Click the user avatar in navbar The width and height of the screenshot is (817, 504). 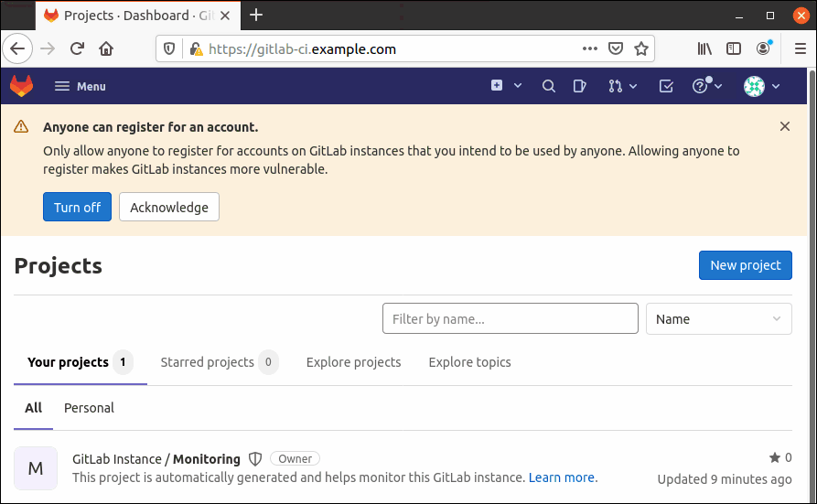(x=754, y=86)
